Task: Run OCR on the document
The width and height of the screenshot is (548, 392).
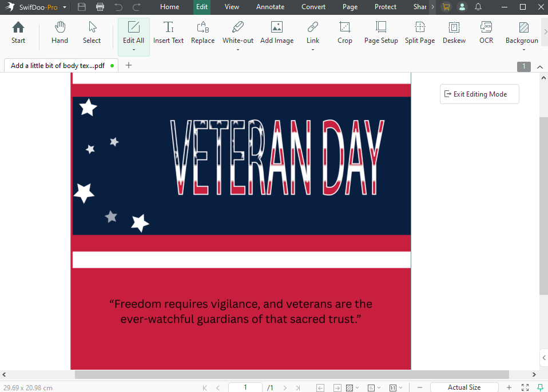Action: click(486, 33)
